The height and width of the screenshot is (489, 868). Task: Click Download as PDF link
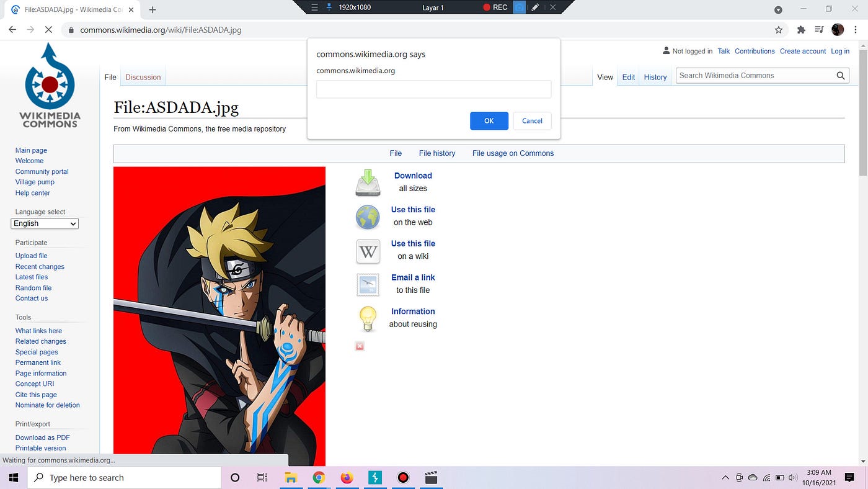tap(43, 437)
